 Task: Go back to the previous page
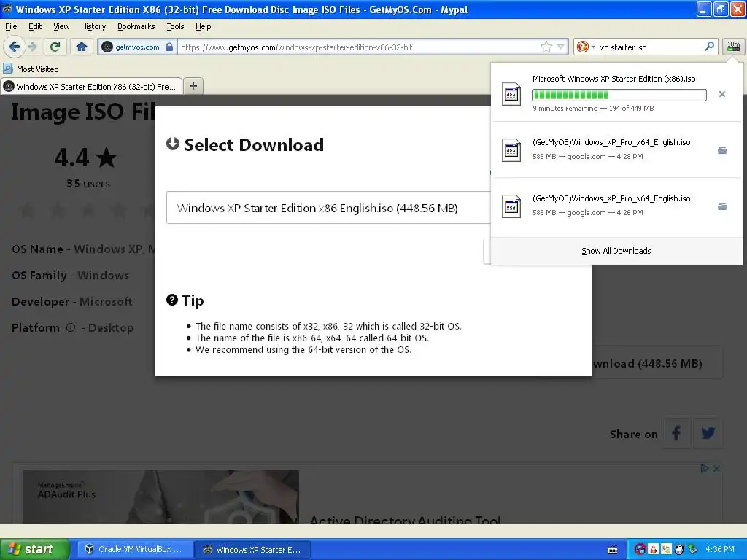pos(14,47)
